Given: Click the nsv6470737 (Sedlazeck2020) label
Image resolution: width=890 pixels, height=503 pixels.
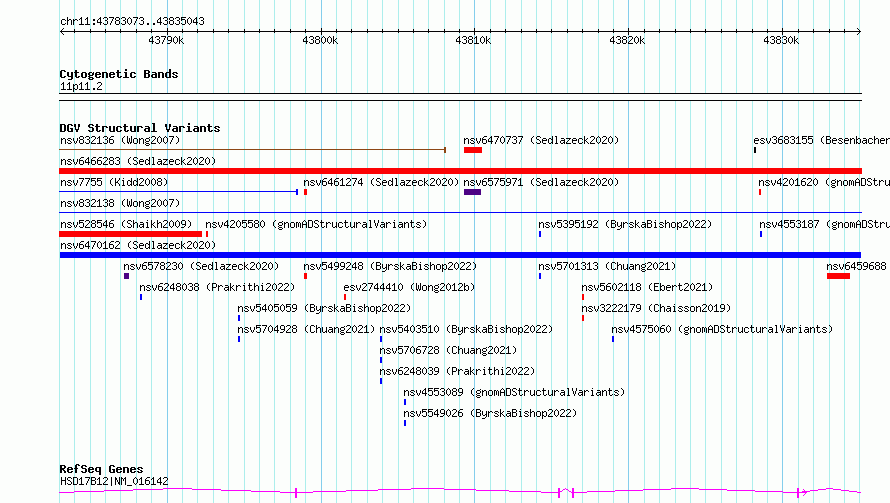Looking at the screenshot, I should (x=541, y=140).
